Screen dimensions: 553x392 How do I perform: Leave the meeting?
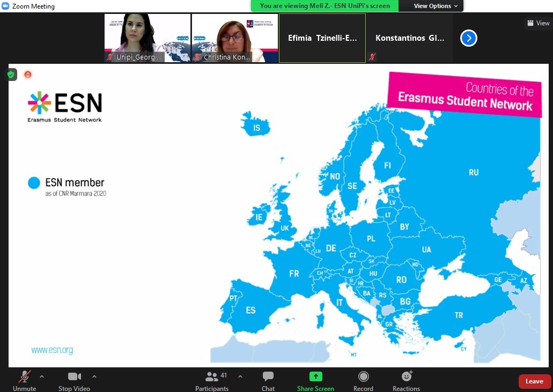(x=534, y=381)
